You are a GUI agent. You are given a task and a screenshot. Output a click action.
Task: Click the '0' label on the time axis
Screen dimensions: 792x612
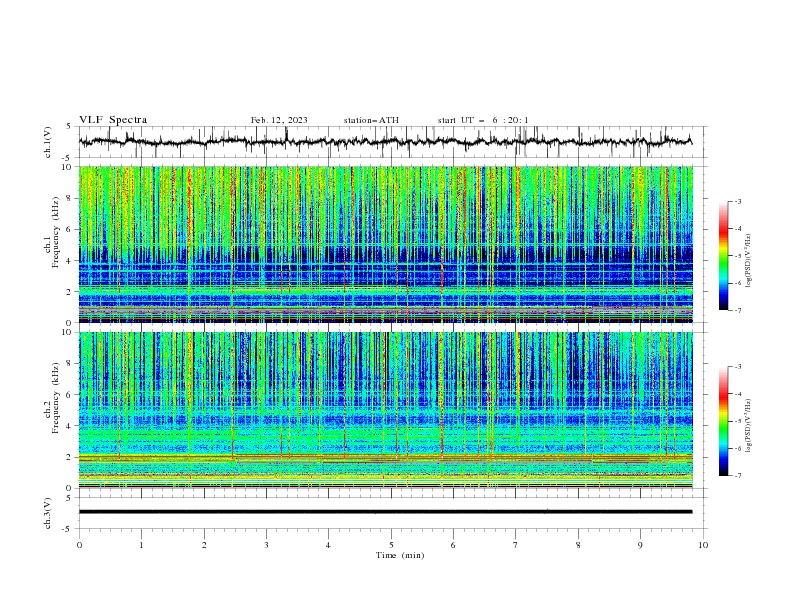click(79, 545)
